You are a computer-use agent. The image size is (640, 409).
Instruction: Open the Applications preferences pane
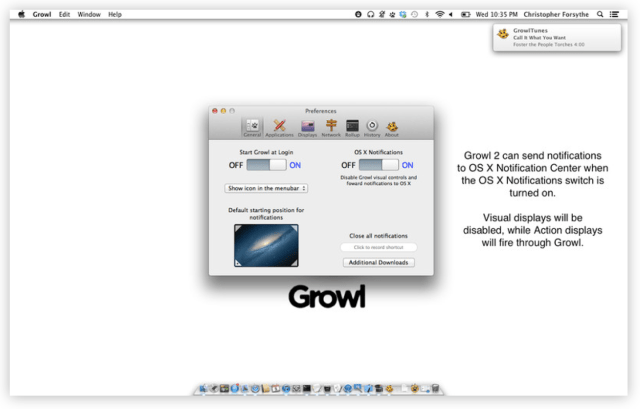point(279,128)
